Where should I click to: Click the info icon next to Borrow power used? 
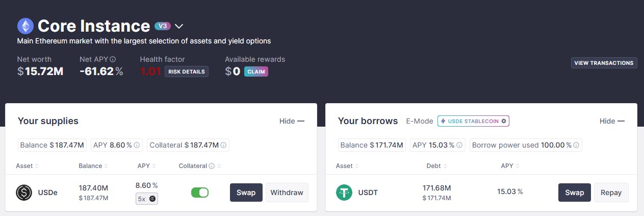tap(577, 146)
